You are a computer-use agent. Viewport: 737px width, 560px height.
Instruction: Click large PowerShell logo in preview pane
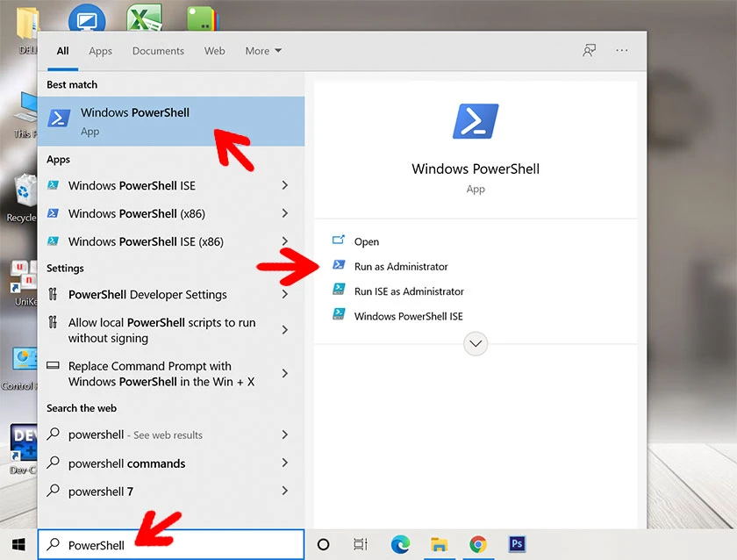[476, 121]
